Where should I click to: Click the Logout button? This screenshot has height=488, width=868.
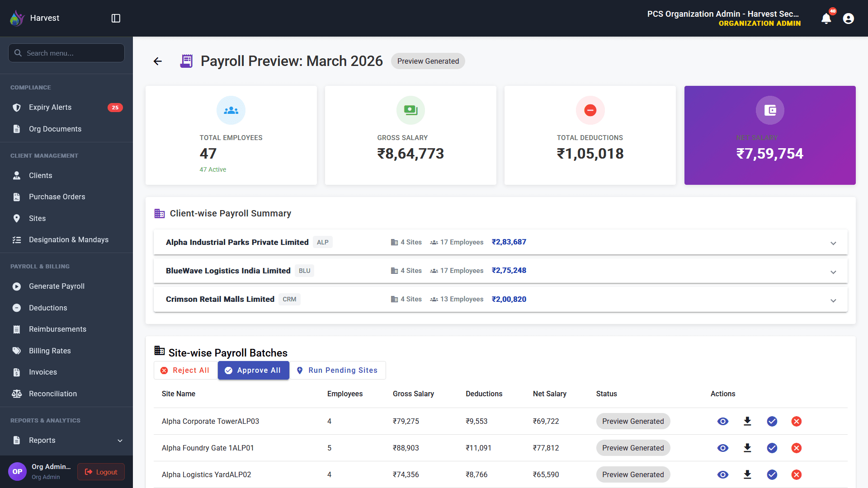click(101, 472)
